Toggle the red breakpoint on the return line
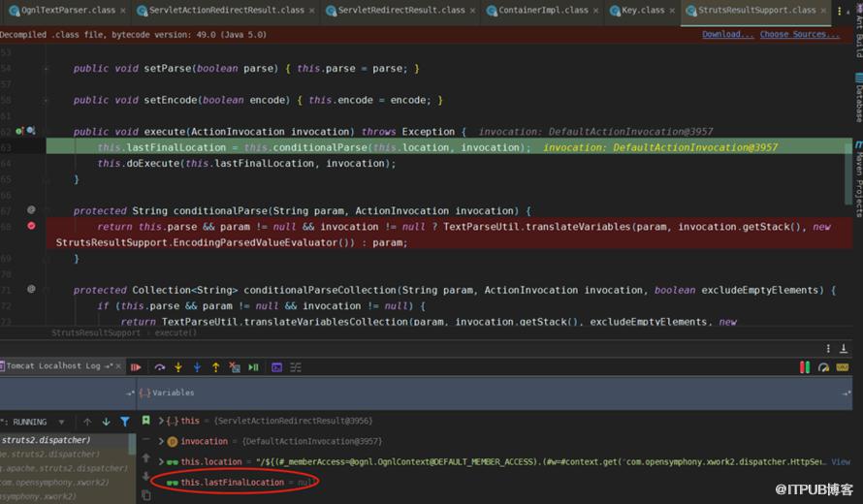 31,226
